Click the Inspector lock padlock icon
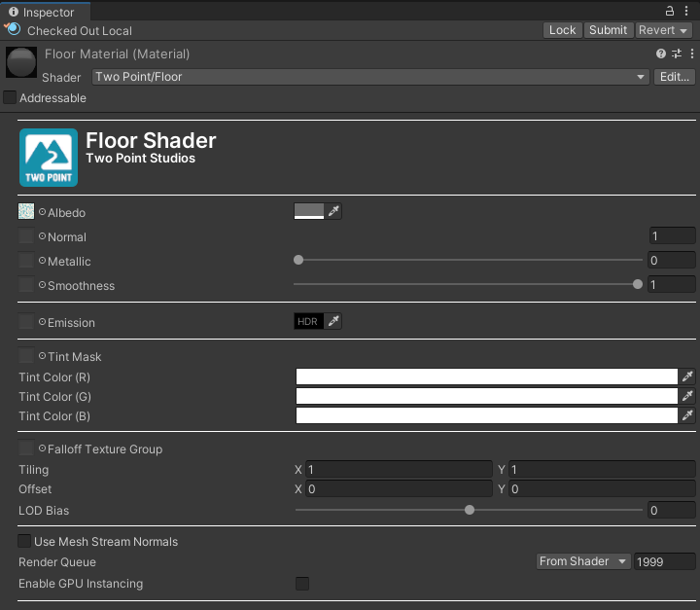Screen dimensions: 700x610 point(669,11)
